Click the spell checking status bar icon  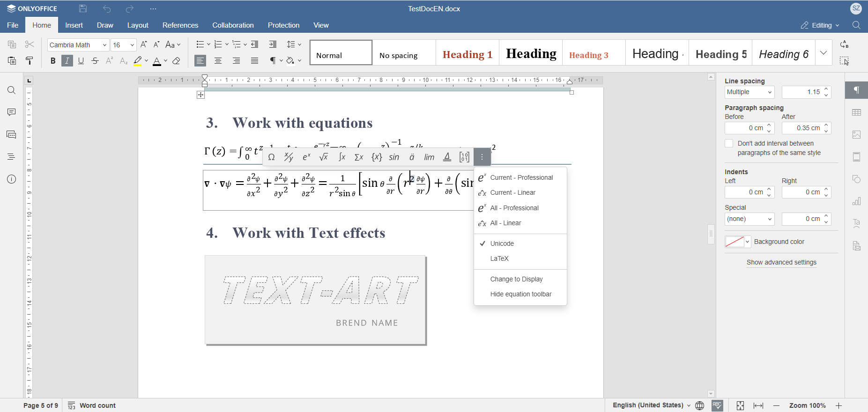pos(717,405)
